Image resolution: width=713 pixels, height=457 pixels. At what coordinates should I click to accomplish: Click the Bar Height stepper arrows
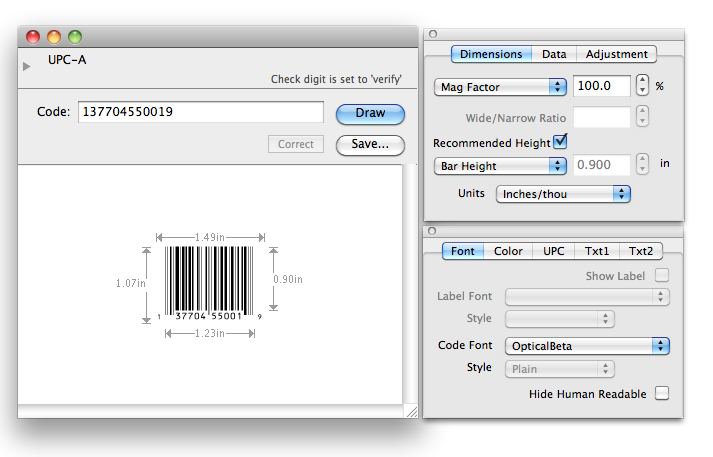642,164
